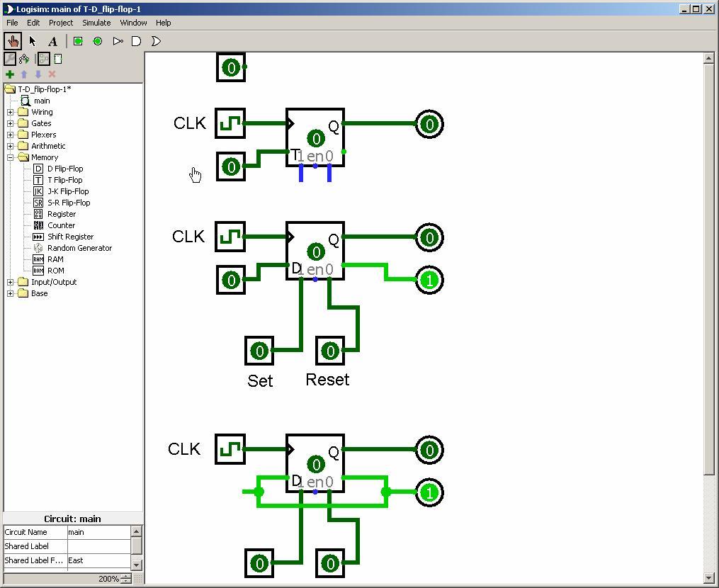Screen dimensions: 719x588
Task: Expand the Base library folder
Action: pyautogui.click(x=10, y=293)
